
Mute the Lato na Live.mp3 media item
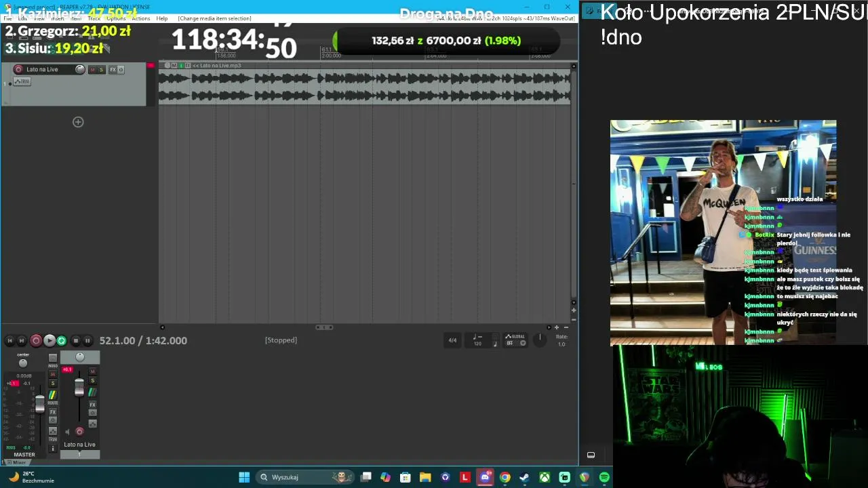click(174, 66)
